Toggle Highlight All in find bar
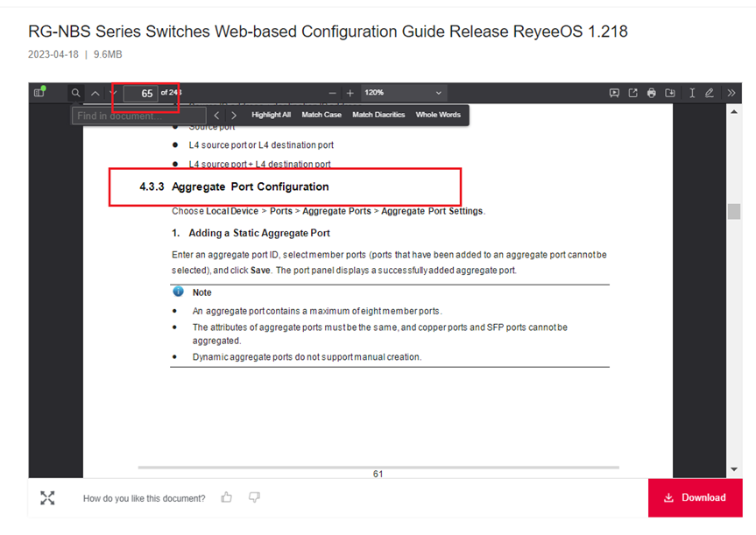Image resolution: width=756 pixels, height=535 pixels. [x=271, y=115]
